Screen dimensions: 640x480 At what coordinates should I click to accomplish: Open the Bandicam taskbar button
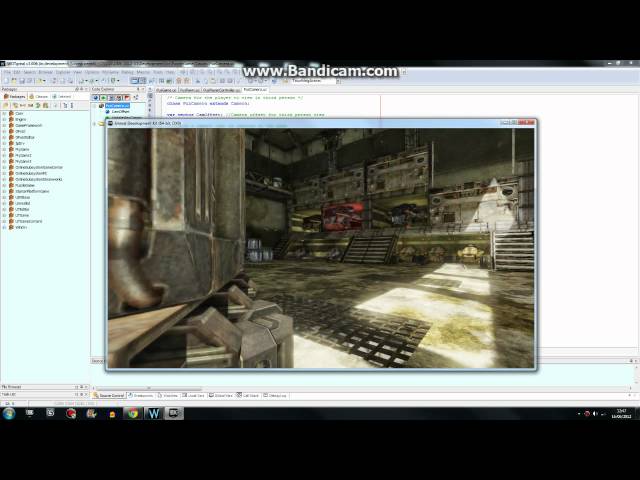point(173,413)
